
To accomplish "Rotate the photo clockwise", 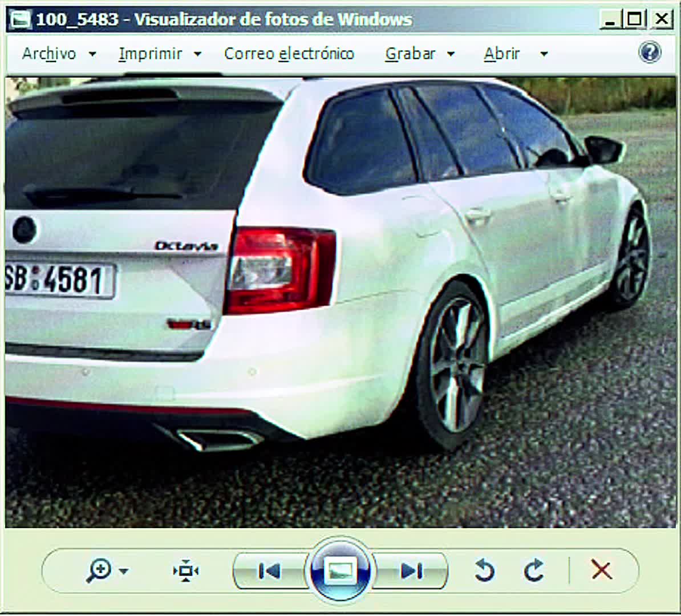I will tap(534, 570).
